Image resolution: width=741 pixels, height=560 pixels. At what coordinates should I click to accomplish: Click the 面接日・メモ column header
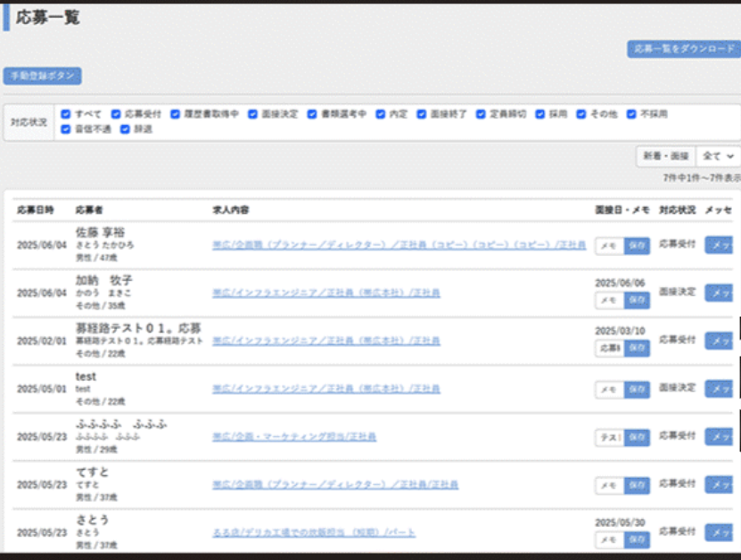click(x=622, y=210)
